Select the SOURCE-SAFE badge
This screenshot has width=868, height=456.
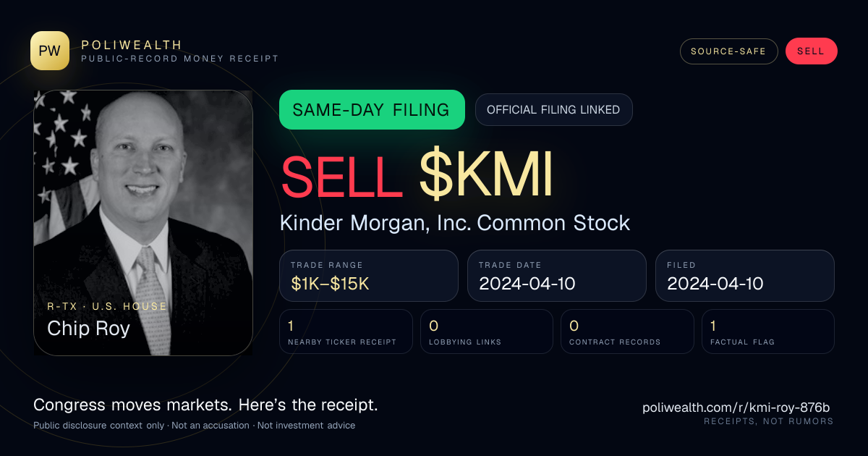728,51
